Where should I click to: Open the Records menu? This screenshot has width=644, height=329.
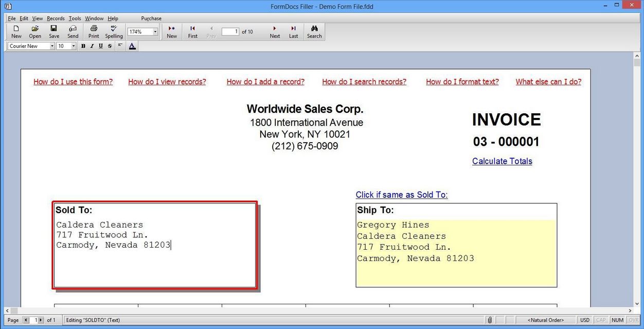[56, 19]
